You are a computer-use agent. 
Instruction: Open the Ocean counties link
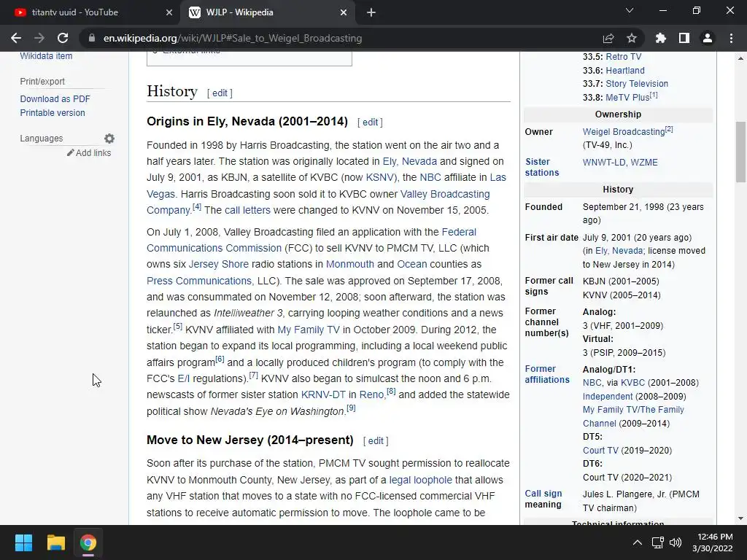[412, 264]
